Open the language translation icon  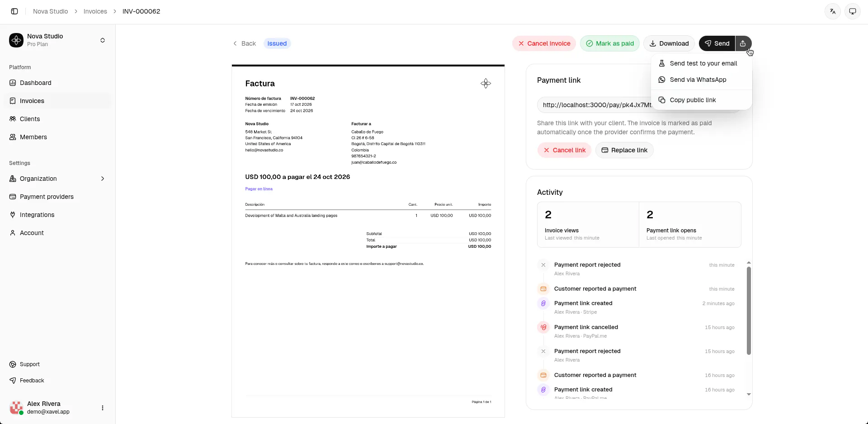click(x=833, y=11)
